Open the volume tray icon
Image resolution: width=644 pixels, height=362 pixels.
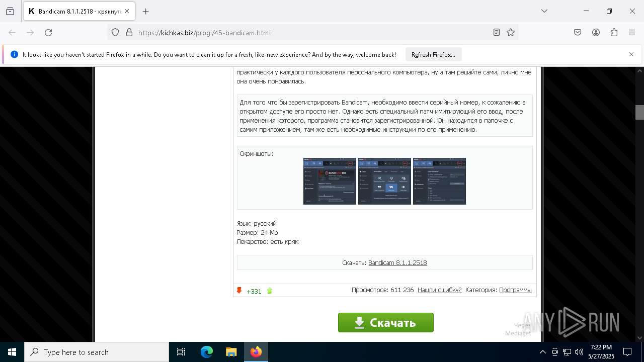pyautogui.click(x=579, y=352)
